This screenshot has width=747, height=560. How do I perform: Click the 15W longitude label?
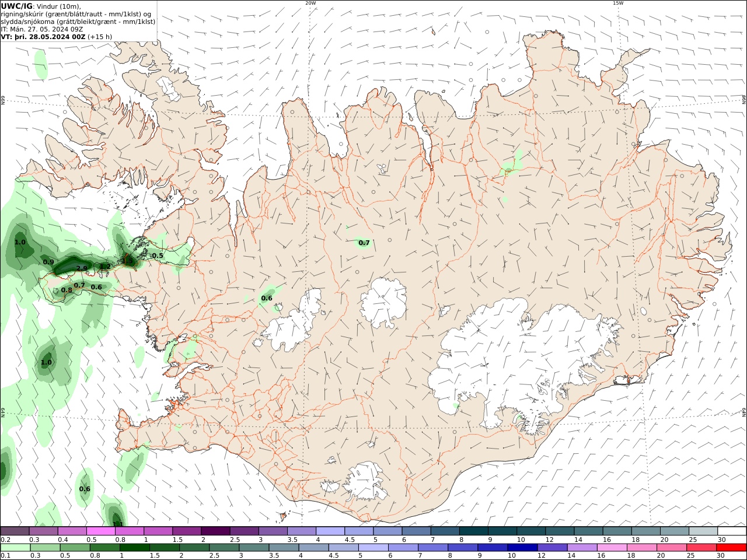618,3
